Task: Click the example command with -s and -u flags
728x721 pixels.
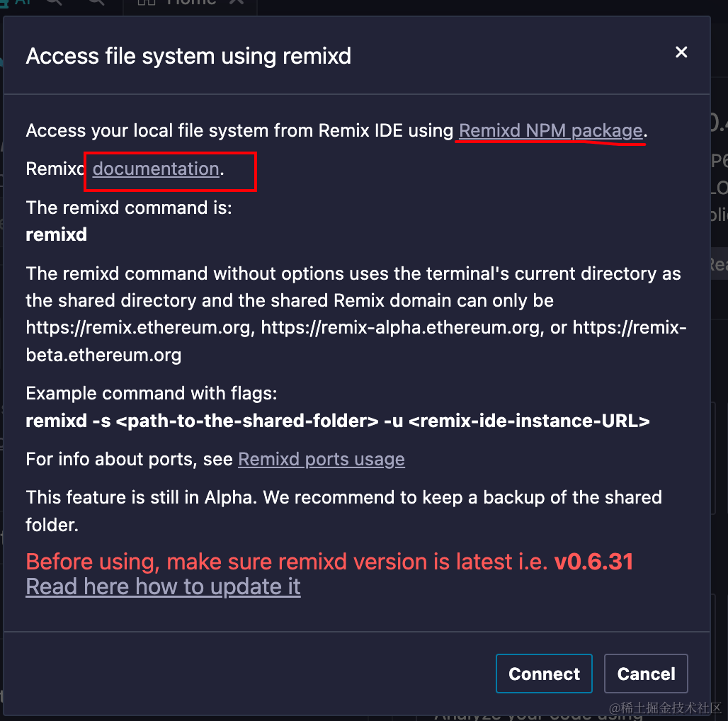Action: click(x=338, y=421)
